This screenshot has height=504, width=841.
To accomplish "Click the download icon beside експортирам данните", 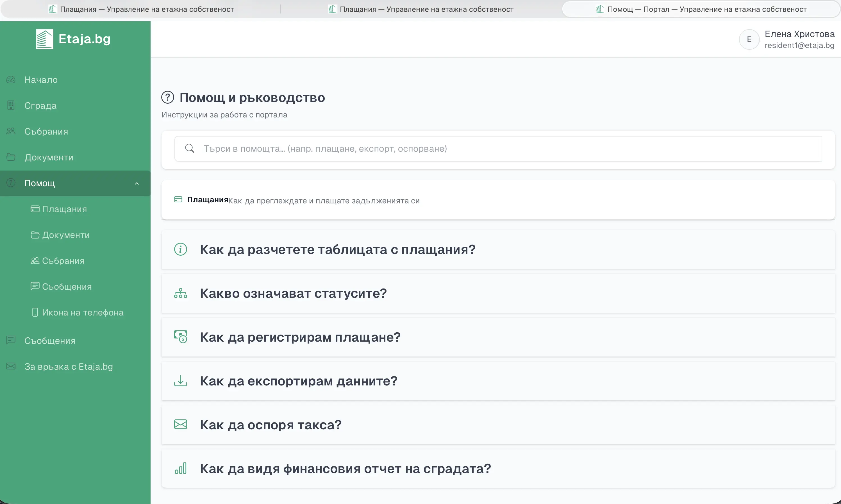I will 181,381.
